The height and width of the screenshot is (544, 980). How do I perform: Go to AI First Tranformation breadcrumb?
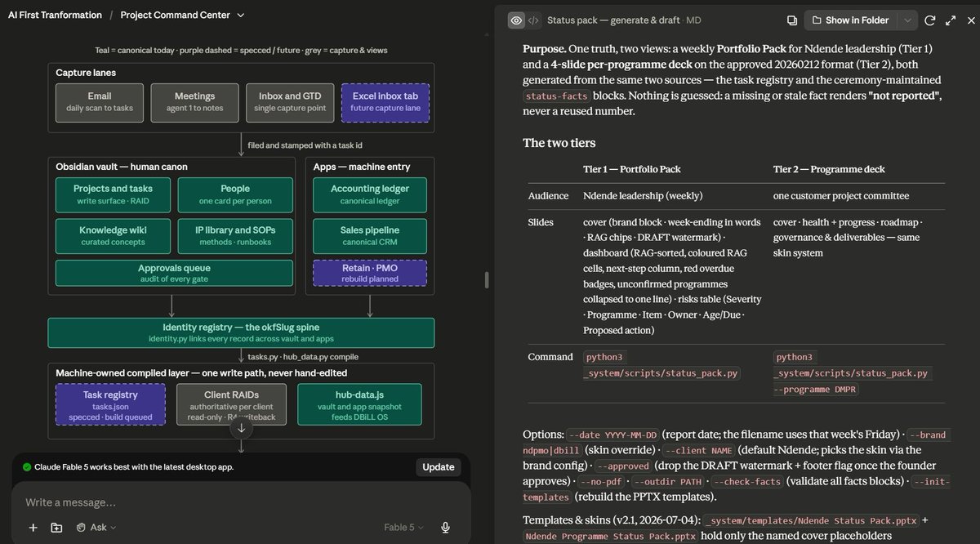[x=56, y=15]
